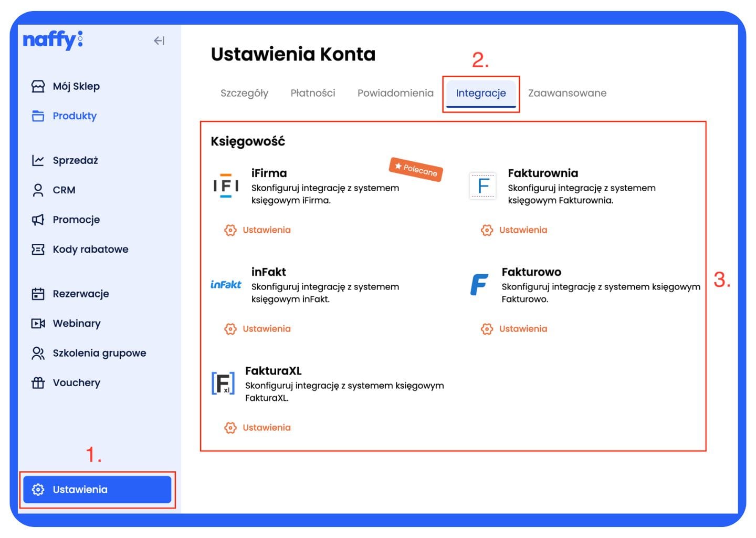The height and width of the screenshot is (538, 756).
Task: Click the gear icon in the Ustawienia button
Action: tap(38, 489)
